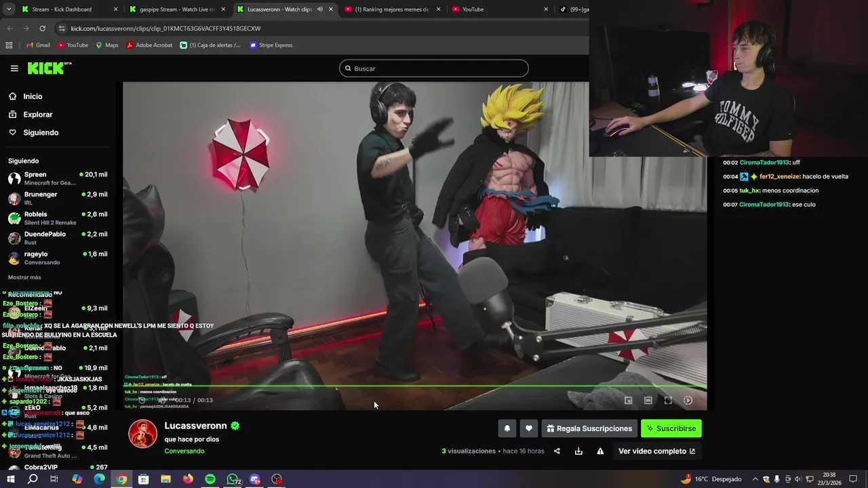Click the Conversando category link

pos(184,451)
